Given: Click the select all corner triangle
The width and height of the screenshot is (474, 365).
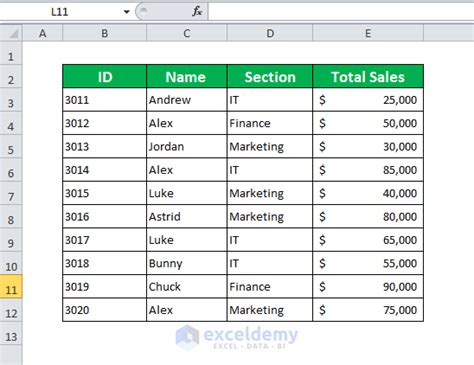Looking at the screenshot, I should tap(12, 33).
